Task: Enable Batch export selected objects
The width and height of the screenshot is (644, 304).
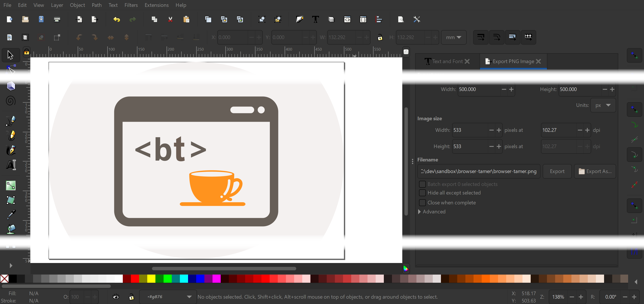Action: click(x=422, y=184)
